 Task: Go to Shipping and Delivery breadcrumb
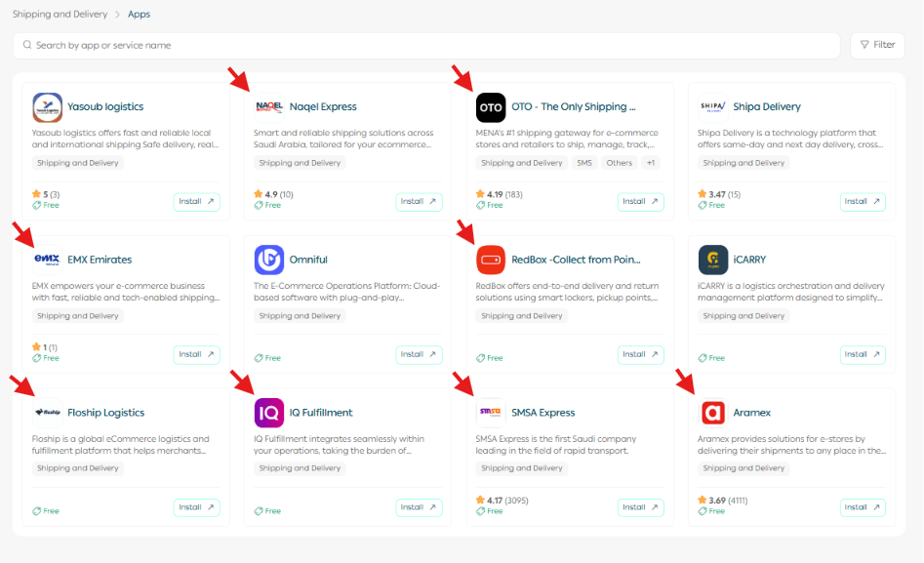(60, 15)
